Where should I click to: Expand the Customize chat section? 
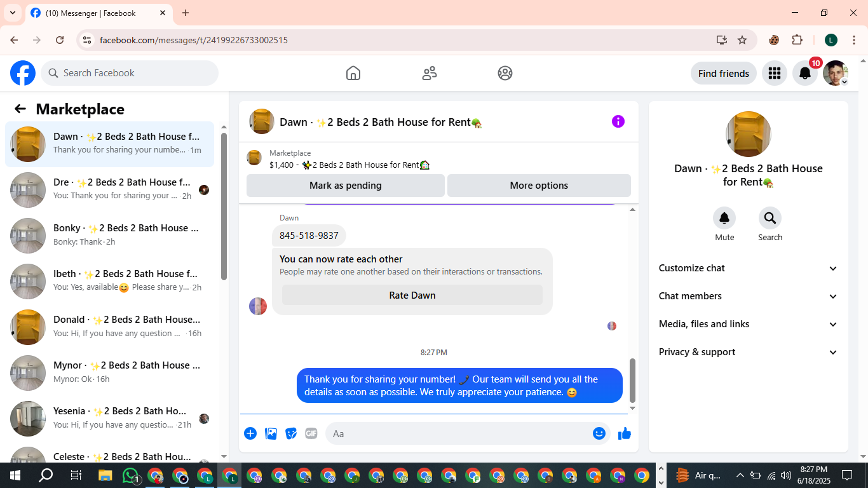[749, 268]
